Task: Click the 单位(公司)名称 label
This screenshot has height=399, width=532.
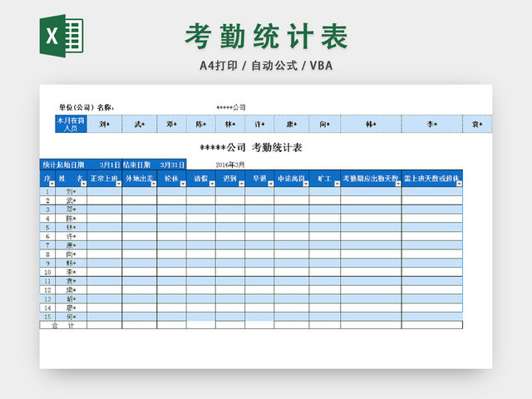Action: coord(86,107)
